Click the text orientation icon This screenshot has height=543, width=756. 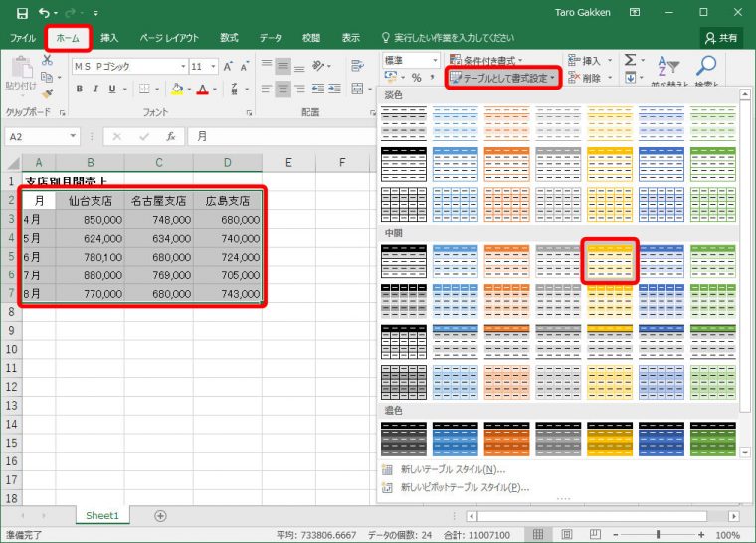pyautogui.click(x=318, y=65)
